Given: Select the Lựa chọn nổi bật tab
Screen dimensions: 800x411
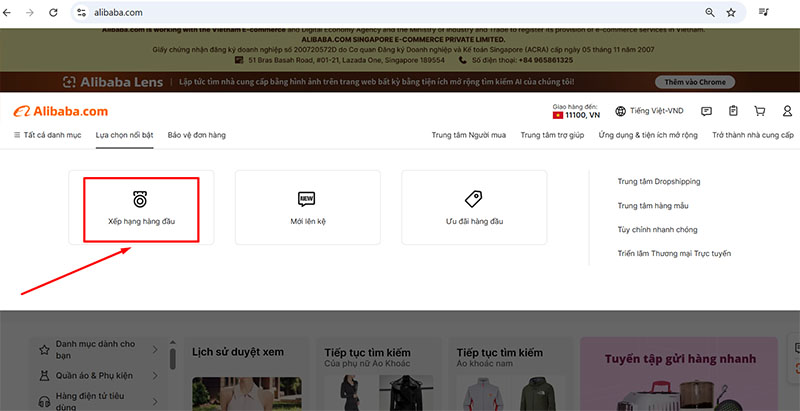Looking at the screenshot, I should [x=125, y=134].
